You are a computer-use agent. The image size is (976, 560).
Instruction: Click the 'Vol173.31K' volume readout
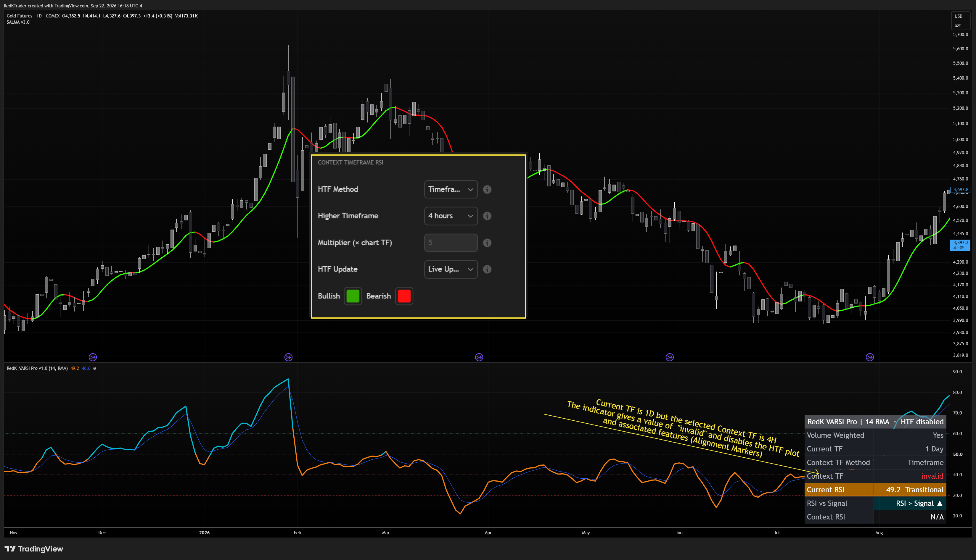click(186, 16)
